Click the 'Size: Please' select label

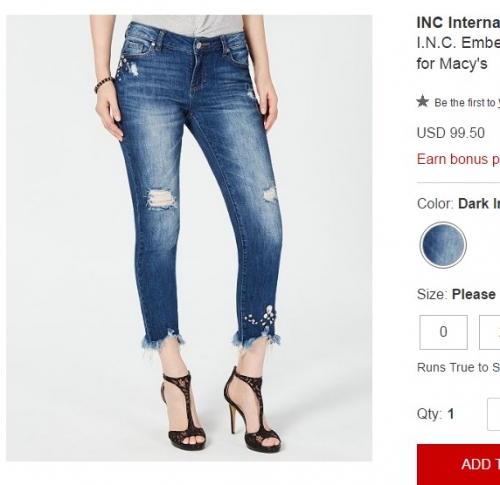click(x=456, y=294)
